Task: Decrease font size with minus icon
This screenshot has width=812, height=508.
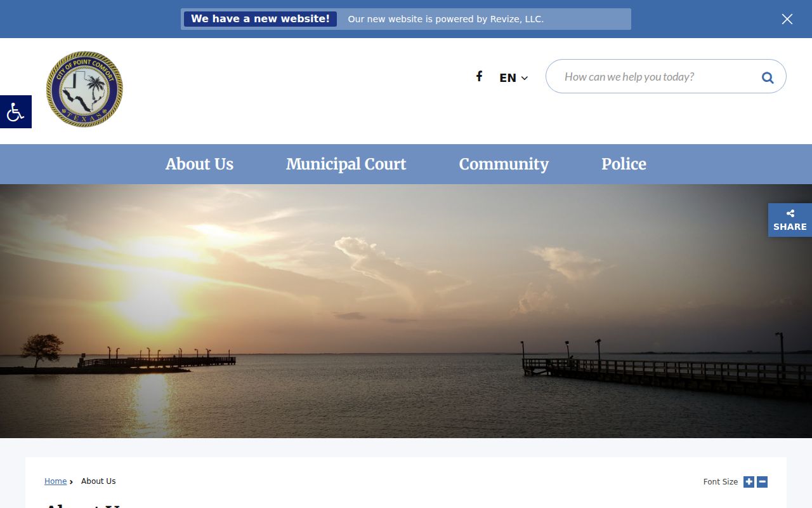Action: click(763, 482)
